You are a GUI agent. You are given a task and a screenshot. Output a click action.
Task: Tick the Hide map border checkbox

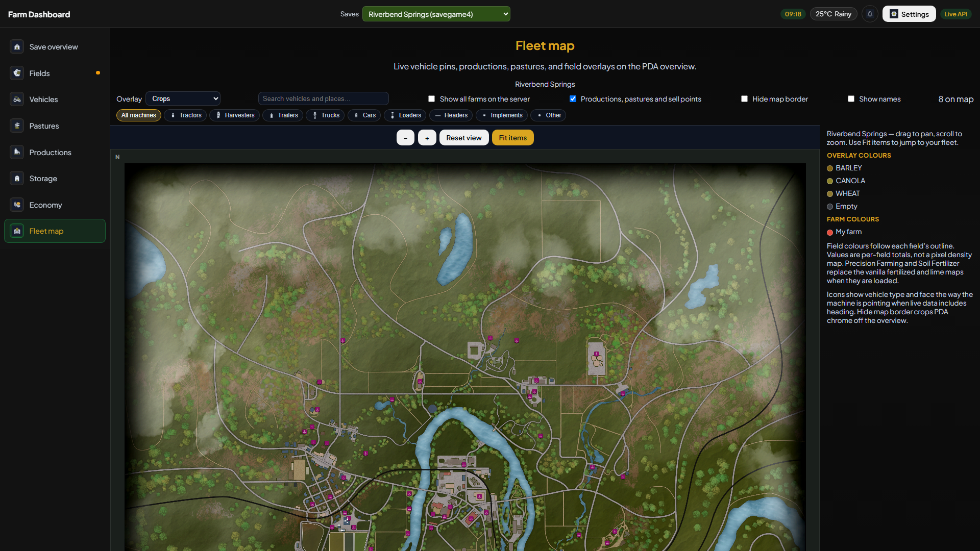pyautogui.click(x=744, y=99)
